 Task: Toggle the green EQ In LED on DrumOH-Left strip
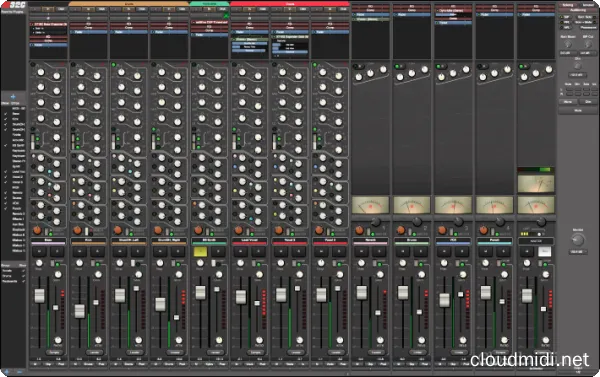click(113, 65)
